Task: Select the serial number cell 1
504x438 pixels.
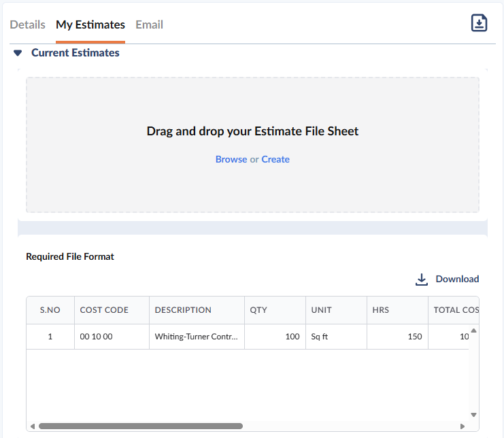Action: click(x=50, y=337)
